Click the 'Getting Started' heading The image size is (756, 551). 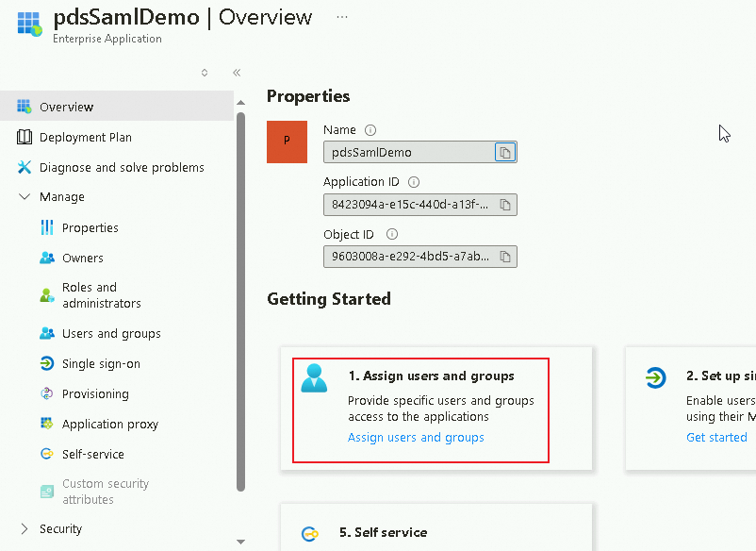coord(329,299)
